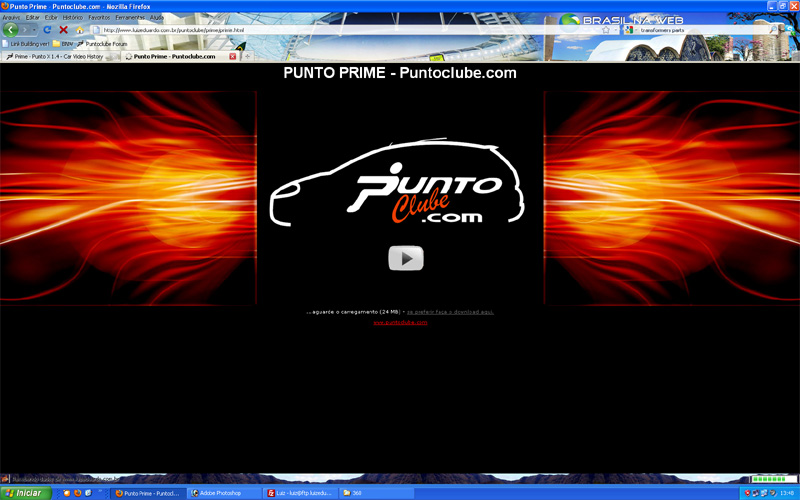Click the Brasil na Web theme logo

[621, 20]
